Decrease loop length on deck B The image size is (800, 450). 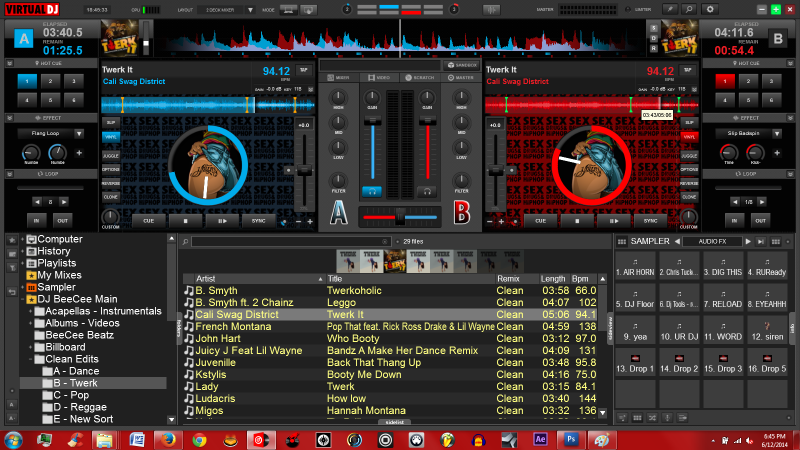[735, 202]
